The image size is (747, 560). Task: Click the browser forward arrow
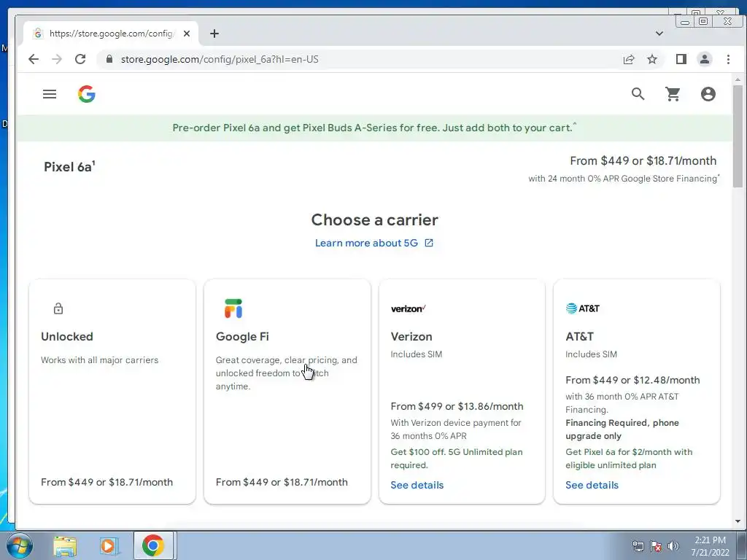pyautogui.click(x=57, y=59)
